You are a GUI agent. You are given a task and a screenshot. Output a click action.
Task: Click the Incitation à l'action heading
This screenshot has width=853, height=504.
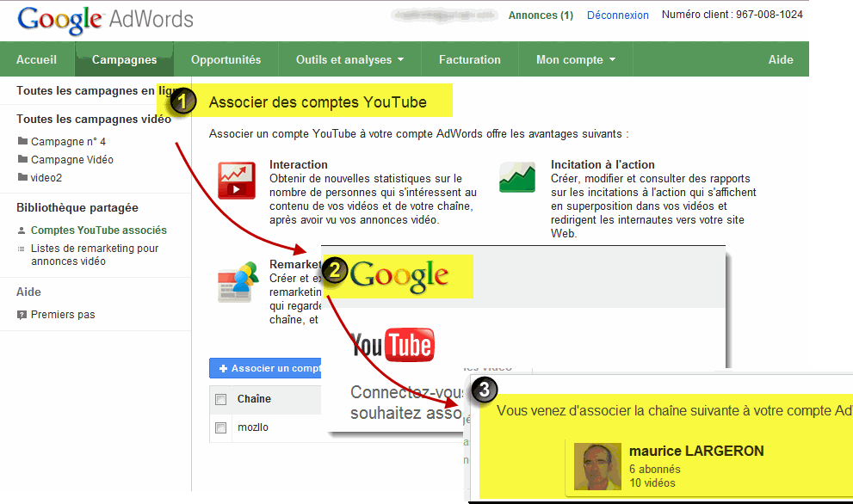click(x=603, y=165)
